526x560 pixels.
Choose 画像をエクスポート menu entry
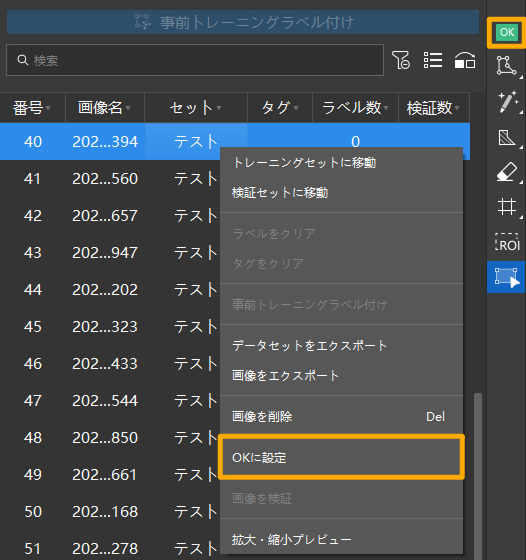[x=341, y=376]
